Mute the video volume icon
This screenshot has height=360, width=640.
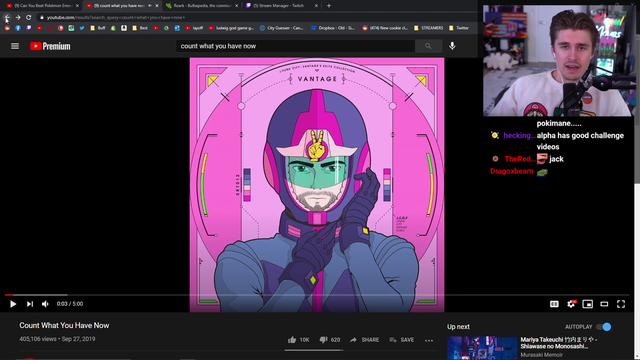45,304
